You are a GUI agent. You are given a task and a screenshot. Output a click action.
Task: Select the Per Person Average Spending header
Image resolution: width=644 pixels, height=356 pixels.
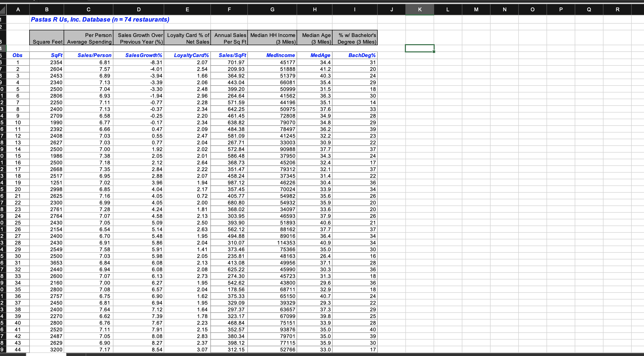click(x=89, y=38)
